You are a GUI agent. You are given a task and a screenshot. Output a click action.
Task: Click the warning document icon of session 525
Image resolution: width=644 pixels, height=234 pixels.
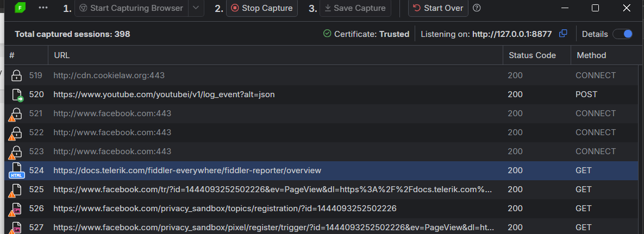coord(15,190)
